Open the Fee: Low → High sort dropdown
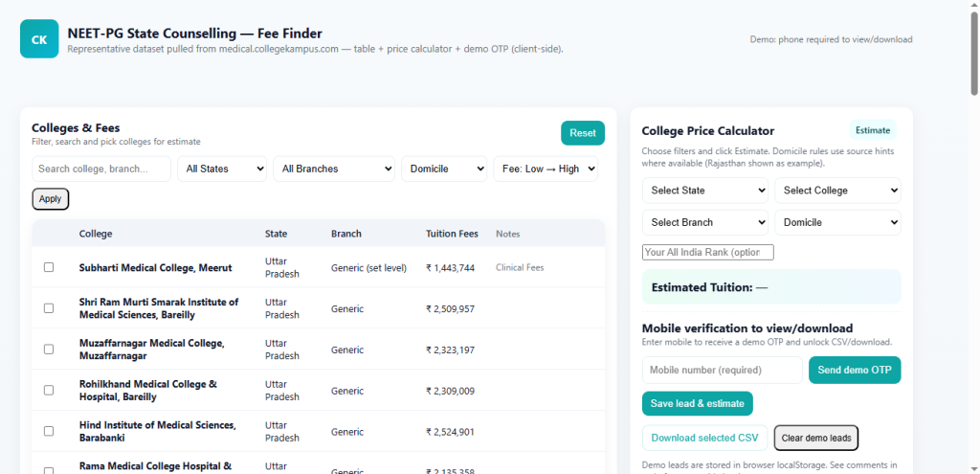 546,169
